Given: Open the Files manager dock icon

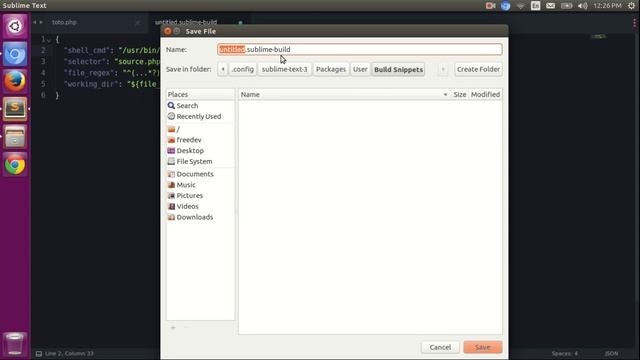Looking at the screenshot, I should tap(15, 137).
